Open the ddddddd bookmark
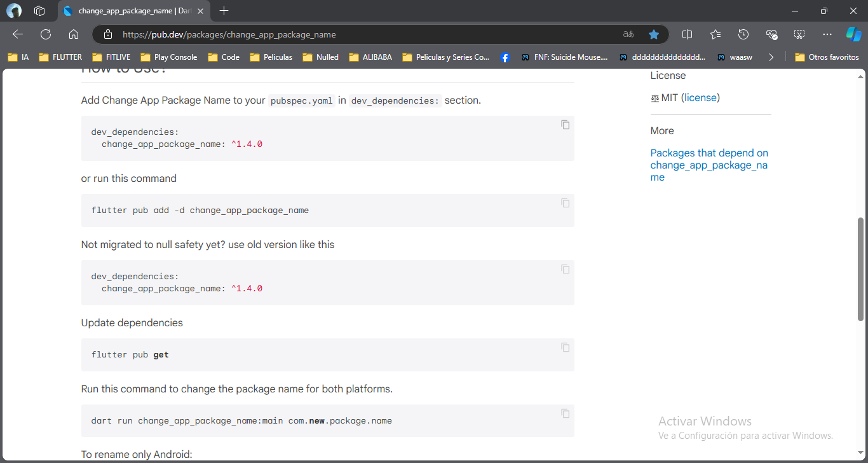The width and height of the screenshot is (868, 463). coord(663,57)
